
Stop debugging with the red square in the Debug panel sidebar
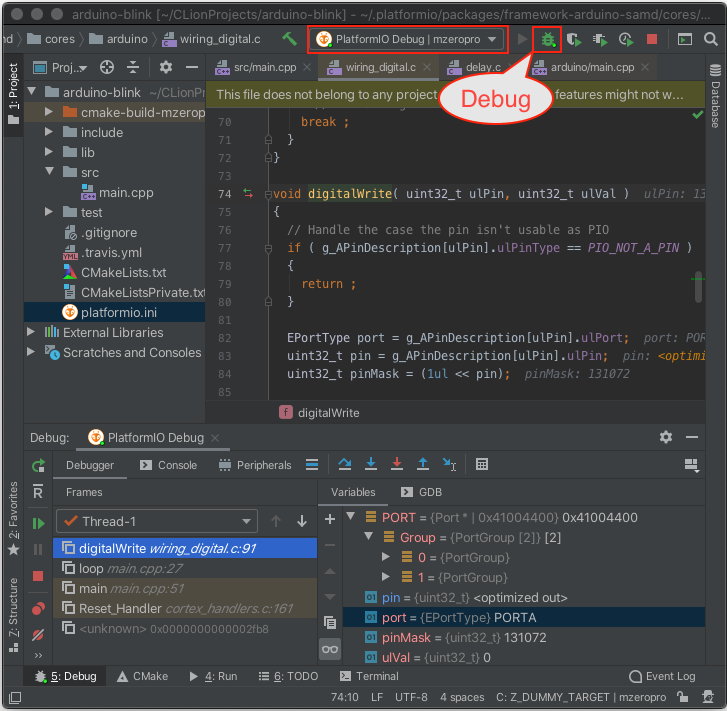pos(38,576)
